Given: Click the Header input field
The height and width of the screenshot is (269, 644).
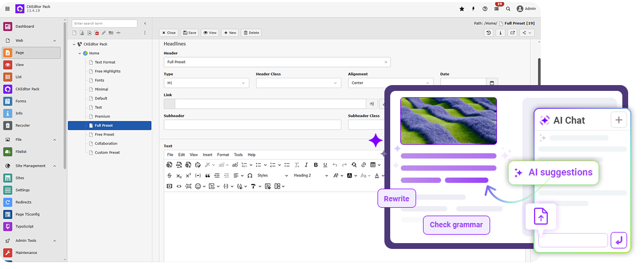Looking at the screenshot, I should click(274, 62).
